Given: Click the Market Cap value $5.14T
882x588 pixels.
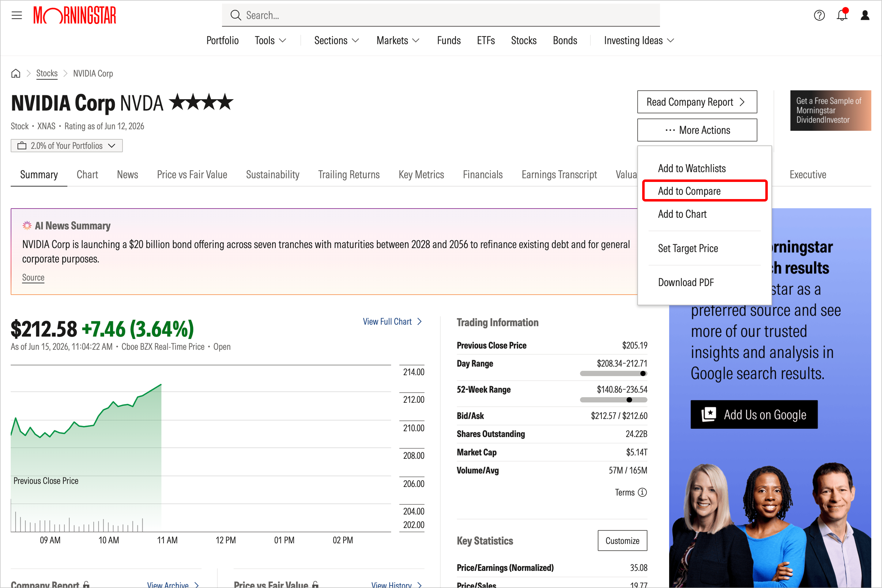Looking at the screenshot, I should tap(636, 452).
